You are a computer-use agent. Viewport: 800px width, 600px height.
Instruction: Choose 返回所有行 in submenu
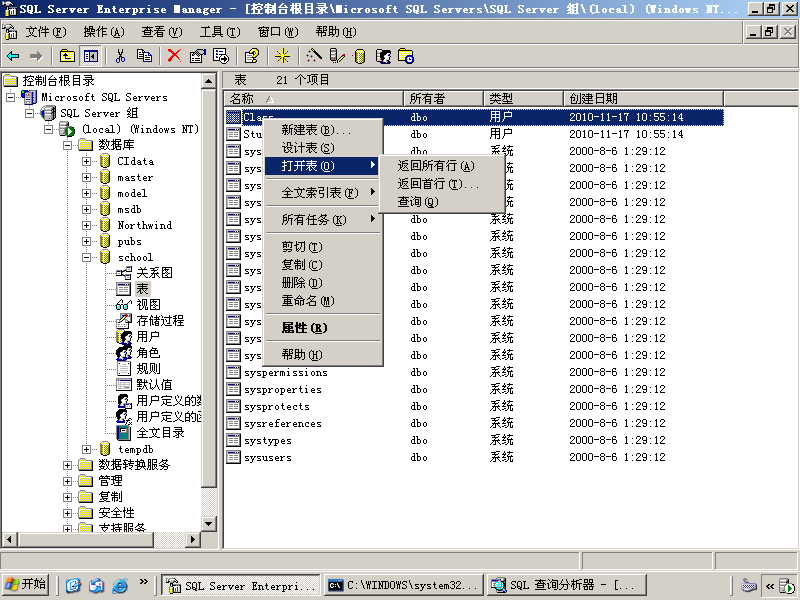pyautogui.click(x=442, y=166)
